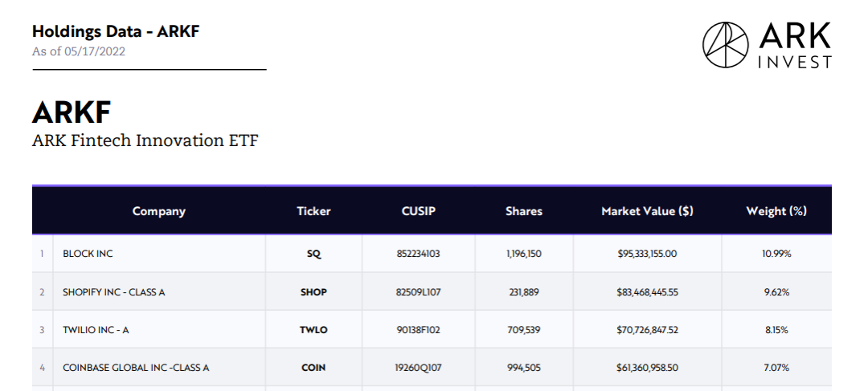Image resolution: width=868 pixels, height=391 pixels.
Task: Click the Weight (%) column header
Action: coord(776,211)
